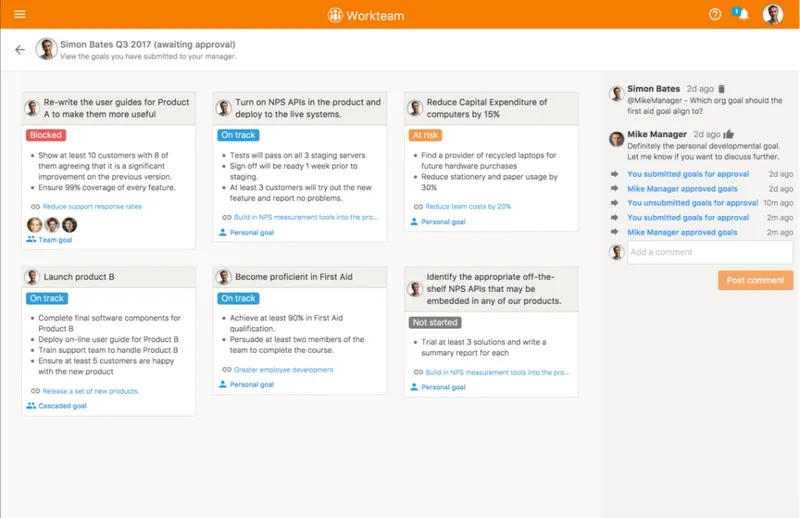This screenshot has height=518, width=800.
Task: Select second team member avatar in user guides card
Action: [52, 225]
